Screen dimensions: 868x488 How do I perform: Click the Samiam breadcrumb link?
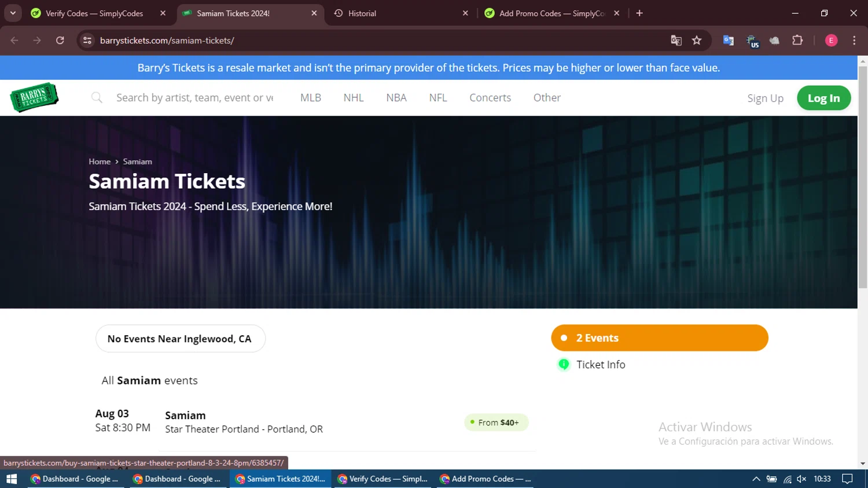(137, 162)
